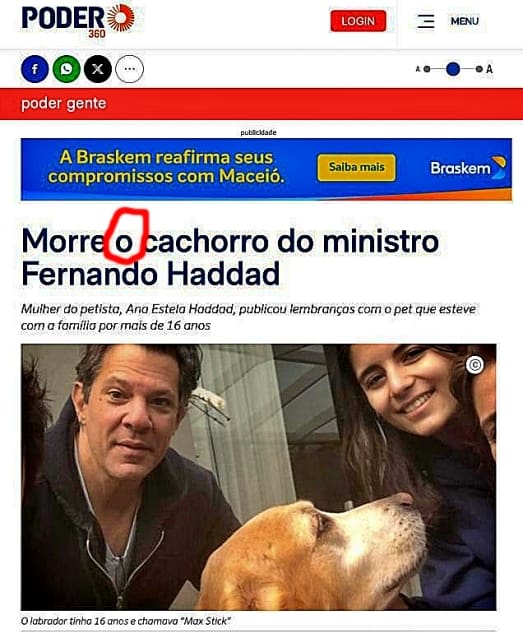The height and width of the screenshot is (638, 523).
Task: Click Saiba mais in Braskem ad
Action: [357, 167]
